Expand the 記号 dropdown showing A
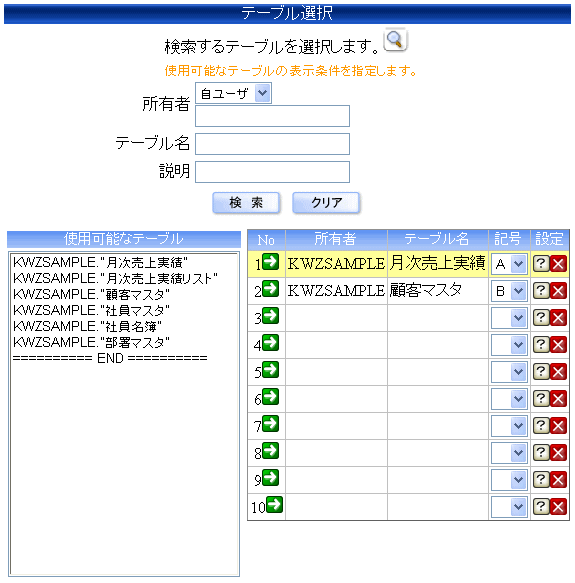Screen dimensions: 575x583 point(509,264)
